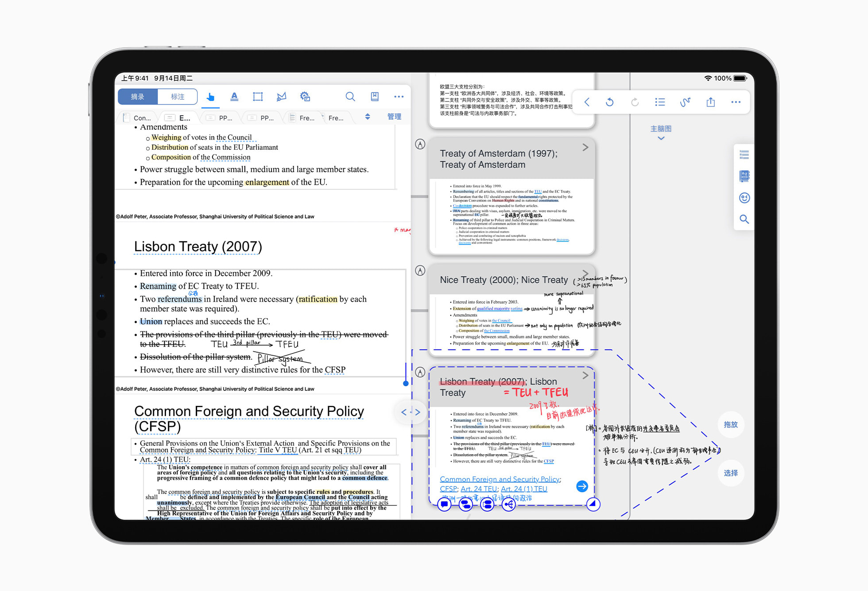This screenshot has height=591, width=868.
Task: Open the outline list view icon
Action: click(x=660, y=102)
